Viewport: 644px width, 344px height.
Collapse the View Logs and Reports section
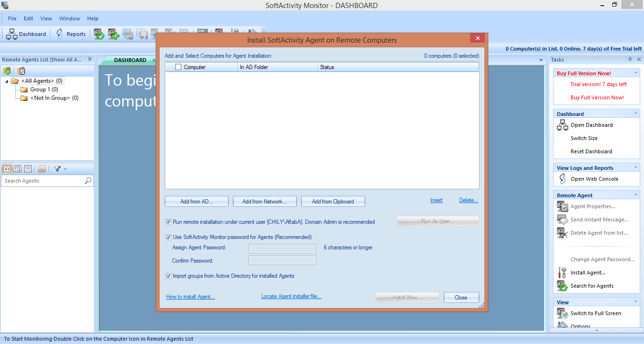point(635,168)
